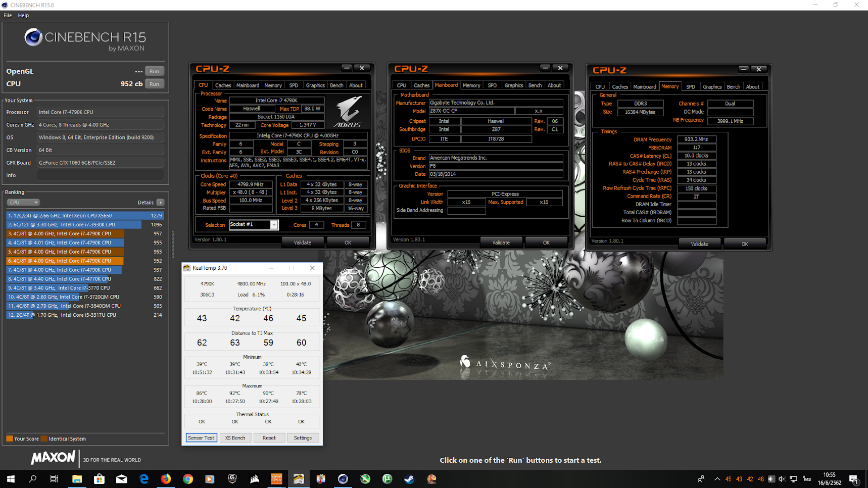Switch to Caches tab in first CPU-Z window
The width and height of the screenshot is (868, 488).
point(223,85)
